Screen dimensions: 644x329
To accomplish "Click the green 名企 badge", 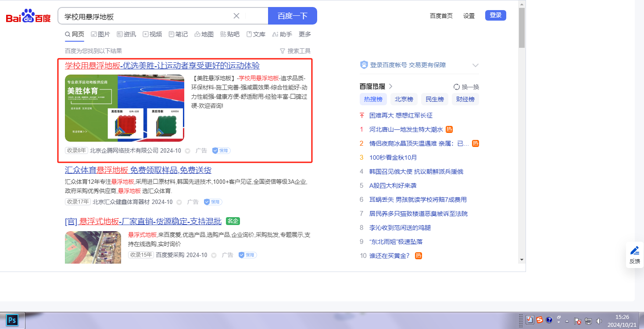I will pos(233,221).
